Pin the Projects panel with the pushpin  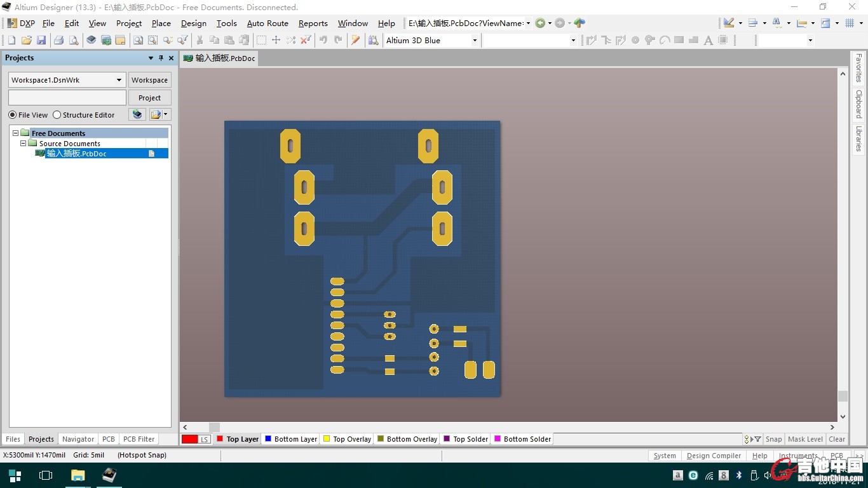161,58
